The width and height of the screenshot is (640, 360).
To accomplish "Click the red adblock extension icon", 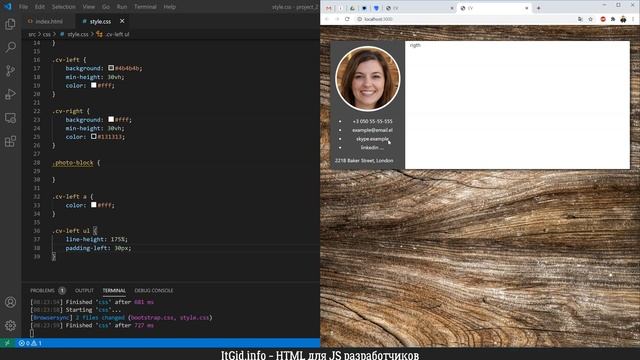I will click(x=603, y=19).
